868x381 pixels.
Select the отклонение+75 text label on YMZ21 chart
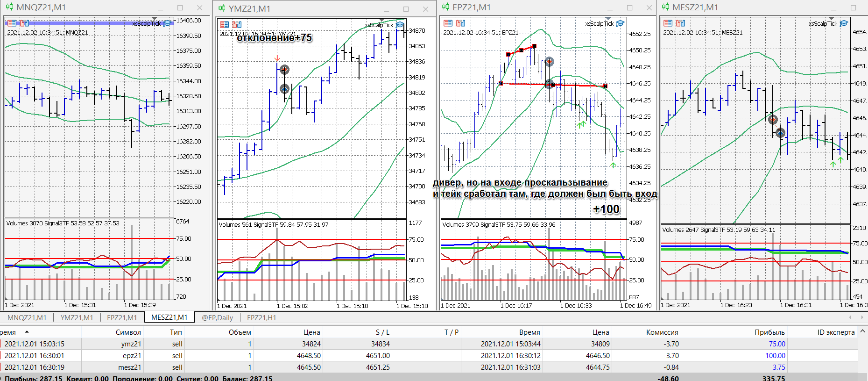click(274, 38)
